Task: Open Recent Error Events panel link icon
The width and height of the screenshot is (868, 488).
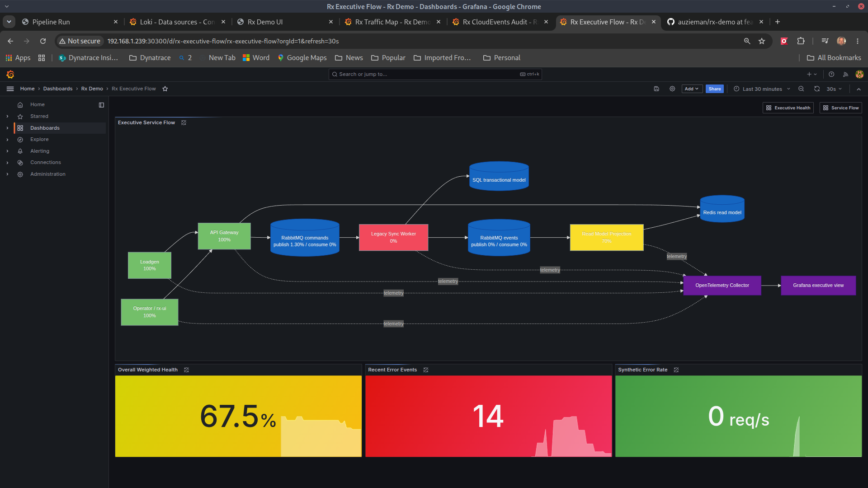Action: [425, 370]
